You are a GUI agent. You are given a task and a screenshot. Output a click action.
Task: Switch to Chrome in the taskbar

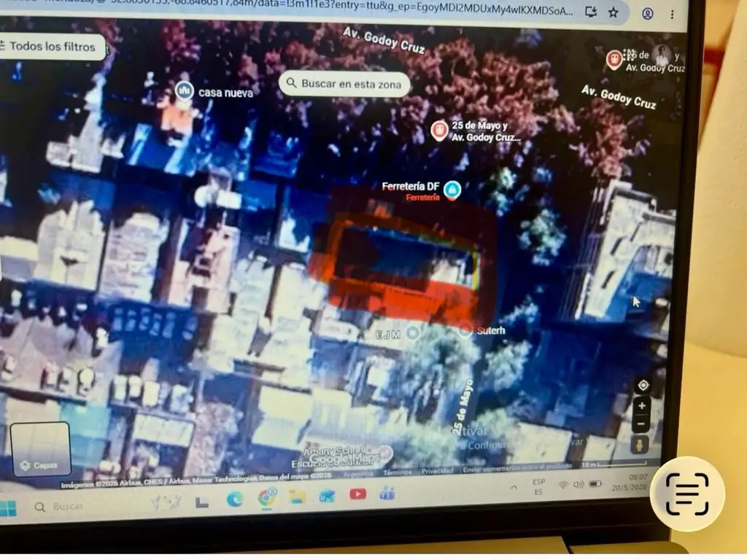coord(267,497)
